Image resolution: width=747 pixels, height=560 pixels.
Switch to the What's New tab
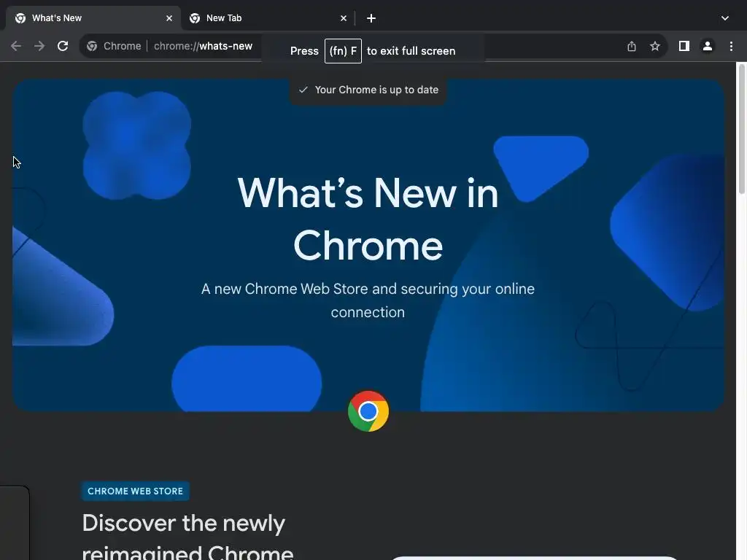(x=93, y=18)
